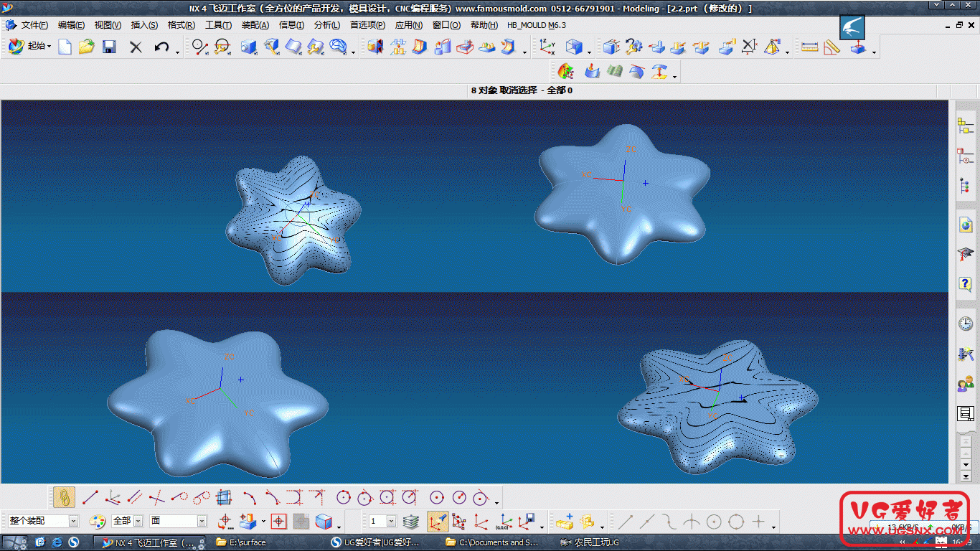The image size is (980, 551).
Task: Open the 编辑(E) menu
Action: pos(71,25)
